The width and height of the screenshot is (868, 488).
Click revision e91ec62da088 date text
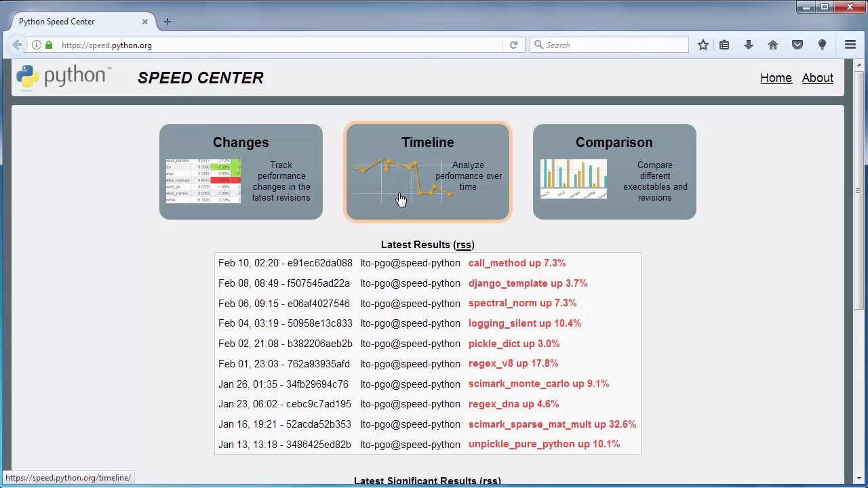[x=285, y=263]
